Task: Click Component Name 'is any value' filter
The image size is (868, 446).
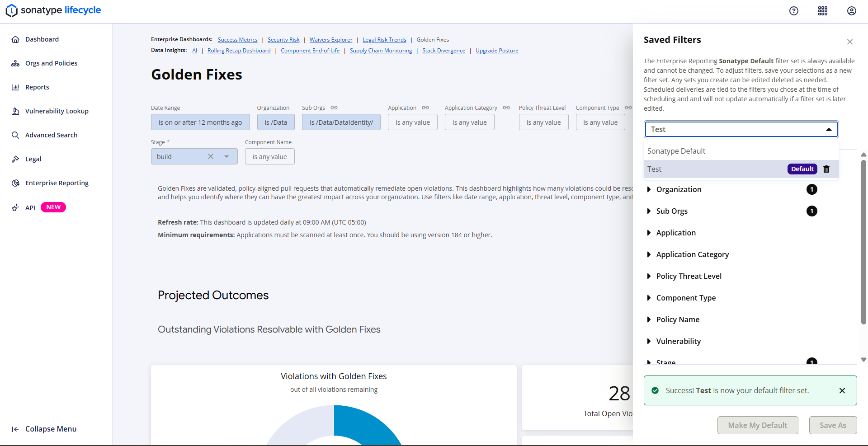Action: [x=270, y=156]
